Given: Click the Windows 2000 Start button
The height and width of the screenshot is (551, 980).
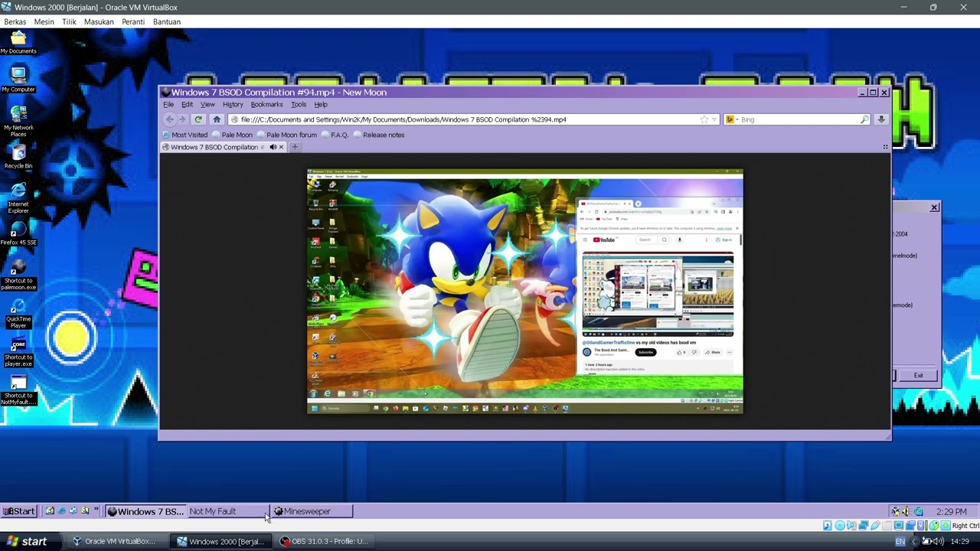Looking at the screenshot, I should [19, 511].
